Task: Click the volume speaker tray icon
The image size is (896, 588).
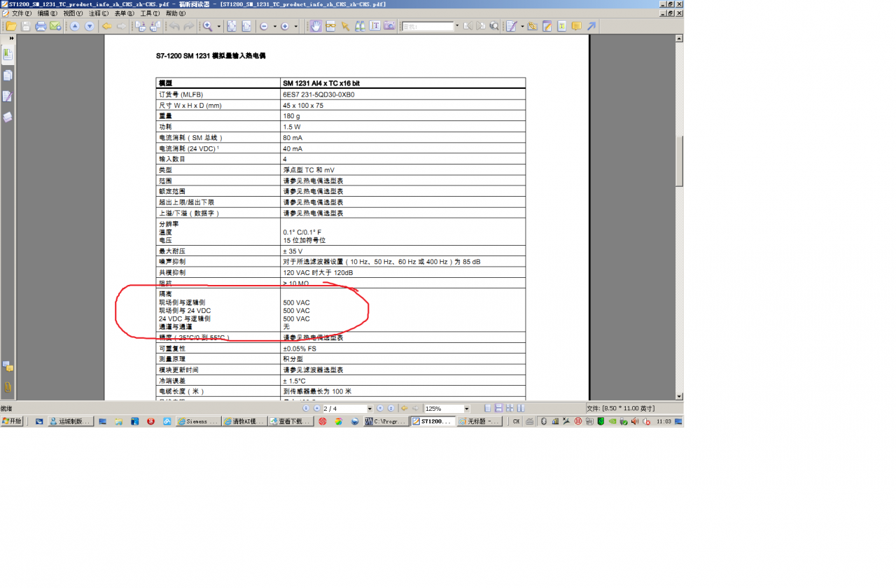Action: pyautogui.click(x=635, y=421)
